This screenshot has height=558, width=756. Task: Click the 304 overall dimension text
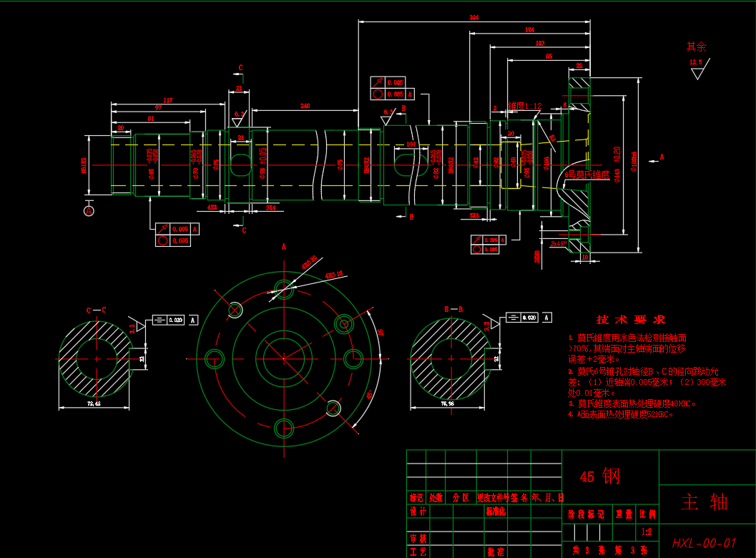click(x=473, y=17)
